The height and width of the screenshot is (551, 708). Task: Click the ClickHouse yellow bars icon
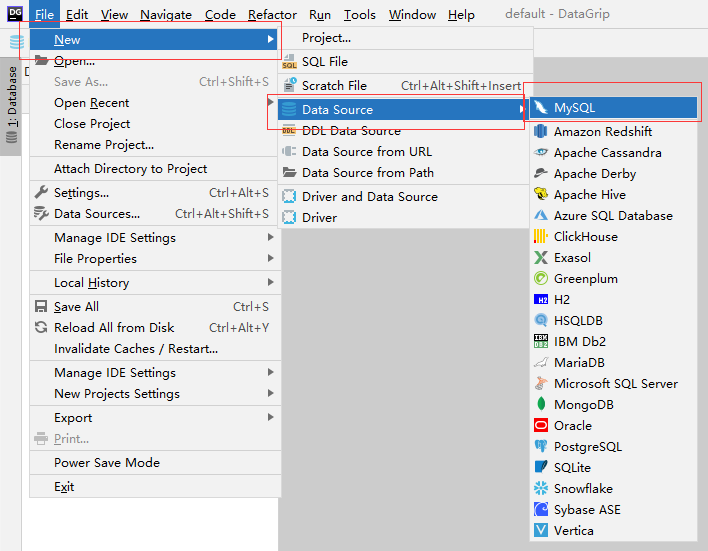point(540,236)
